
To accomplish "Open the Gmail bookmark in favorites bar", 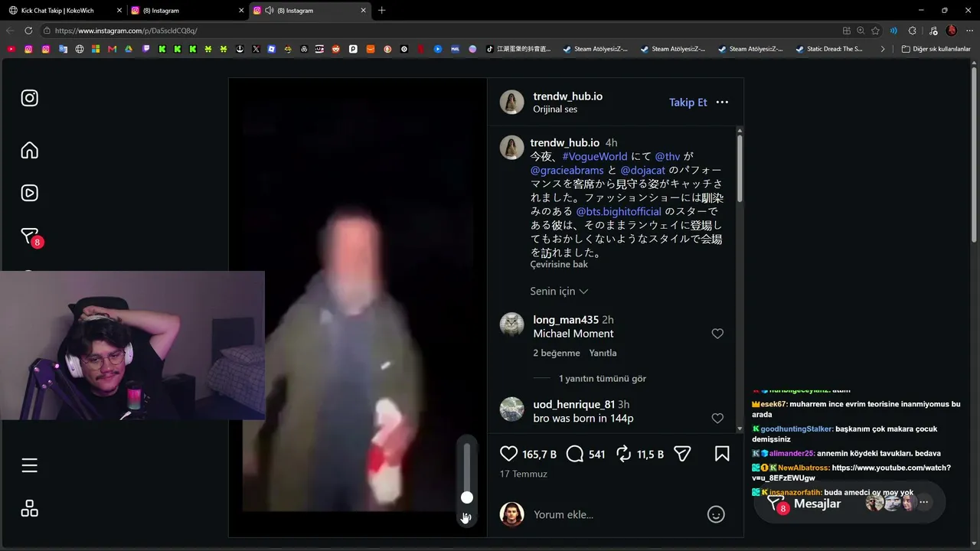I will pos(112,49).
